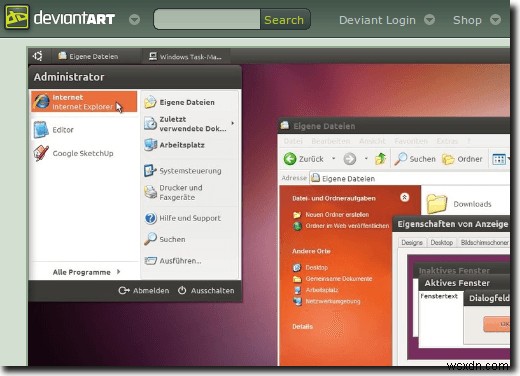
Task: Click the deviantART logo icon
Action: 17,17
